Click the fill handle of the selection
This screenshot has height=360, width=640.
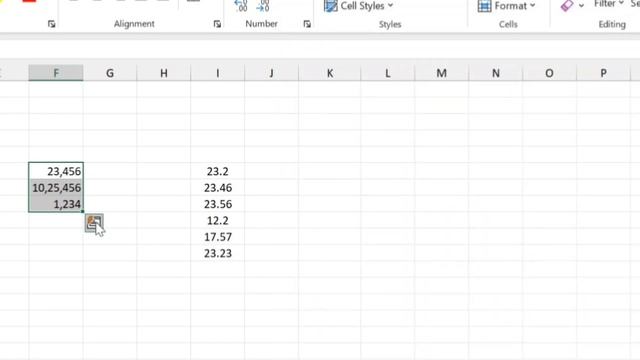pyautogui.click(x=83, y=211)
